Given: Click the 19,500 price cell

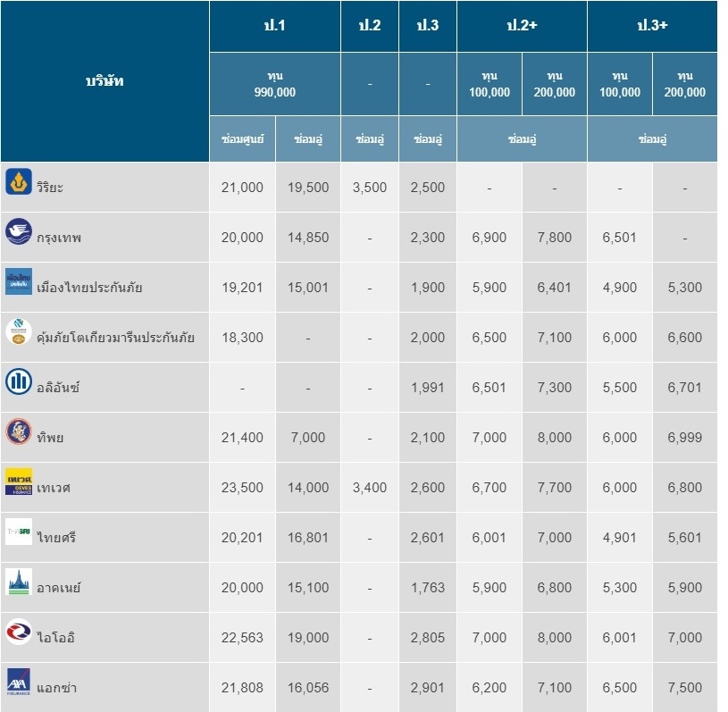Looking at the screenshot, I should click(x=308, y=188).
